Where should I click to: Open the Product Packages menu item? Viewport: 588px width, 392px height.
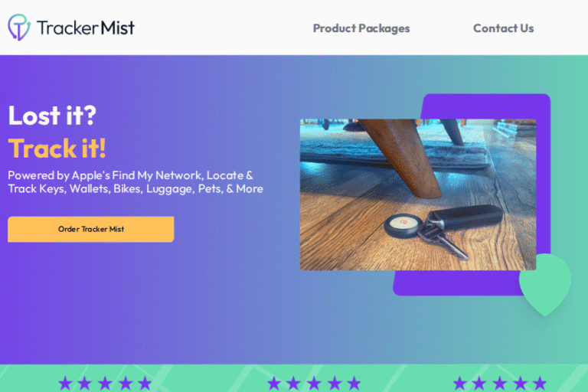[361, 28]
